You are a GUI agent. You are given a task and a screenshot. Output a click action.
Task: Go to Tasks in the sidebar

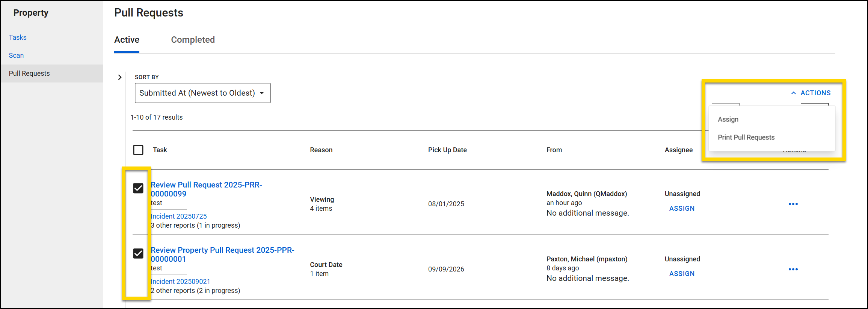18,37
